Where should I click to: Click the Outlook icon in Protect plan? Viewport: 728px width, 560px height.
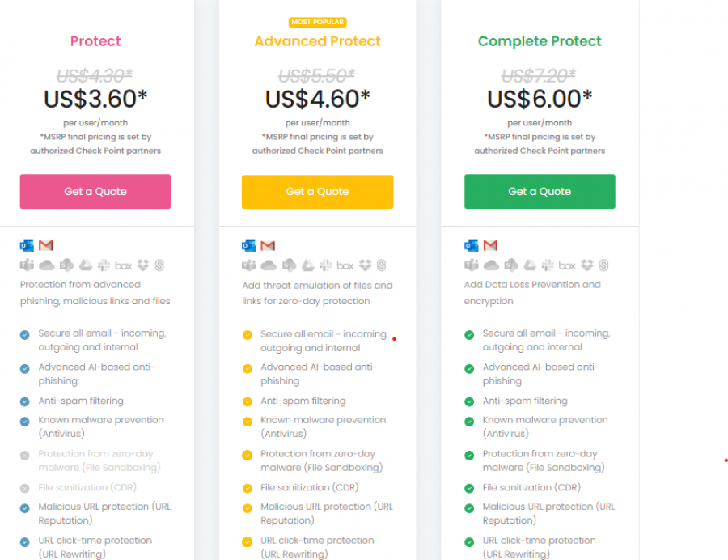pos(27,245)
